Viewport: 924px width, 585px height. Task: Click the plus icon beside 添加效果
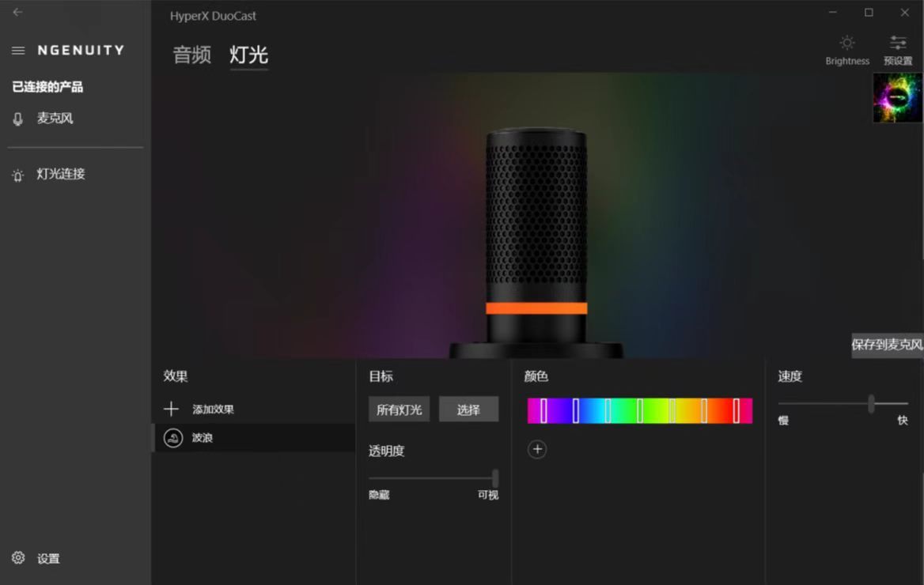pyautogui.click(x=172, y=409)
